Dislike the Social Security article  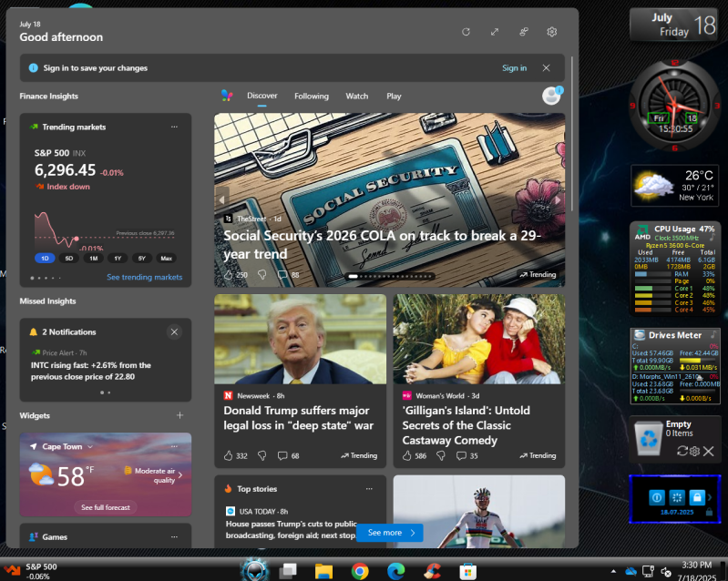coord(261,275)
